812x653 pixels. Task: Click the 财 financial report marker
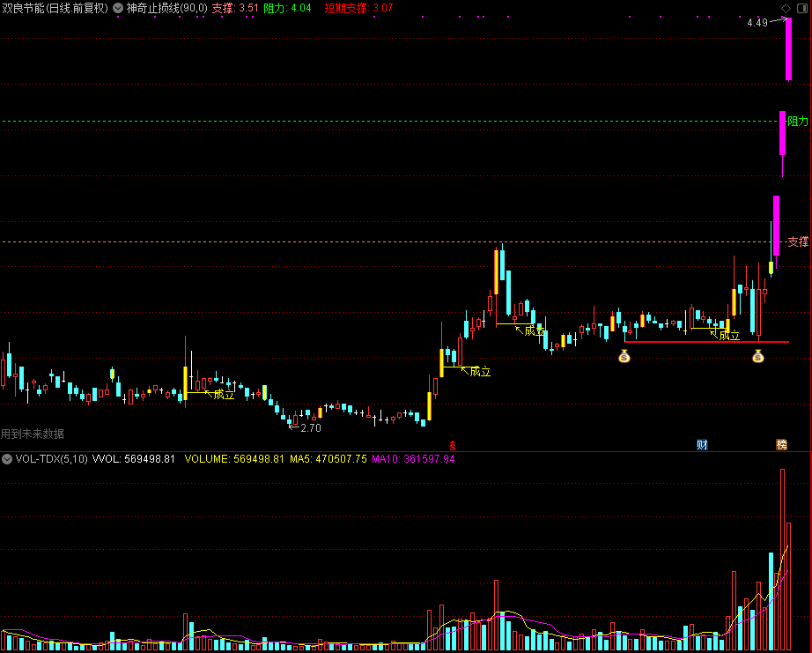pos(702,445)
